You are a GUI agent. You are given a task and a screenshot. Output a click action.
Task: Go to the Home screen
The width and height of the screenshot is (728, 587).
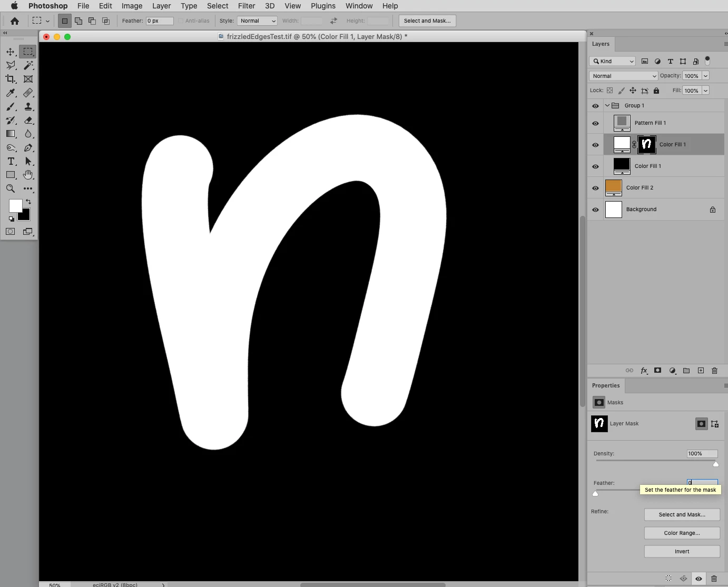coord(15,21)
